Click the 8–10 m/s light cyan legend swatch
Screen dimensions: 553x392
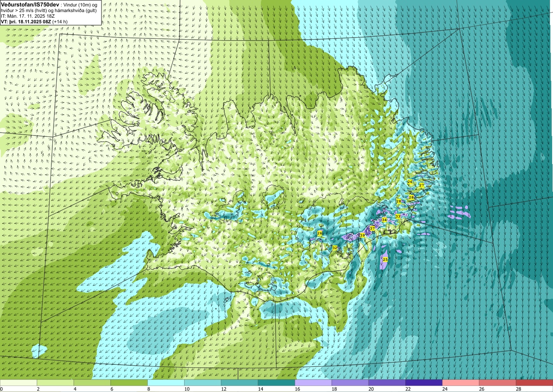166,383
